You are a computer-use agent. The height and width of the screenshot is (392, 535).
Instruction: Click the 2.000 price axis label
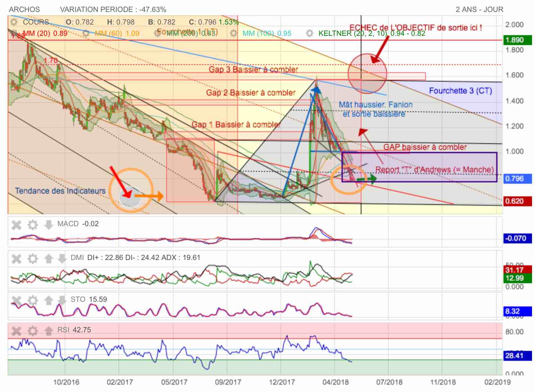514,25
